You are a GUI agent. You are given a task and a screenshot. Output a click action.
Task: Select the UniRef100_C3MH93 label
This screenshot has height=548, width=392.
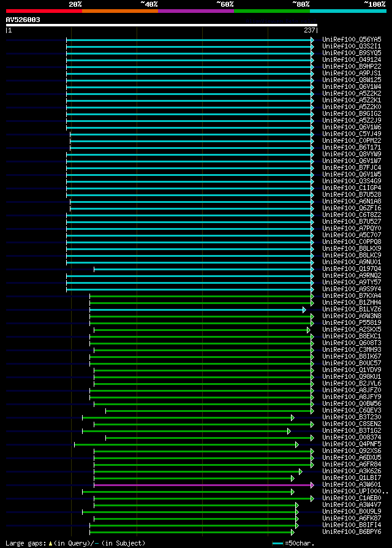click(352, 350)
